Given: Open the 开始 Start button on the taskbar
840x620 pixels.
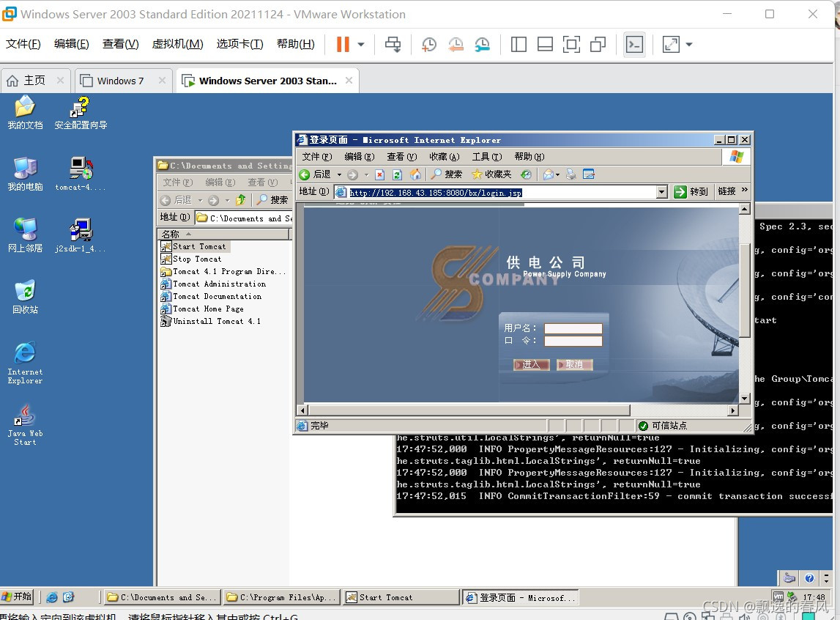Looking at the screenshot, I should pyautogui.click(x=17, y=597).
